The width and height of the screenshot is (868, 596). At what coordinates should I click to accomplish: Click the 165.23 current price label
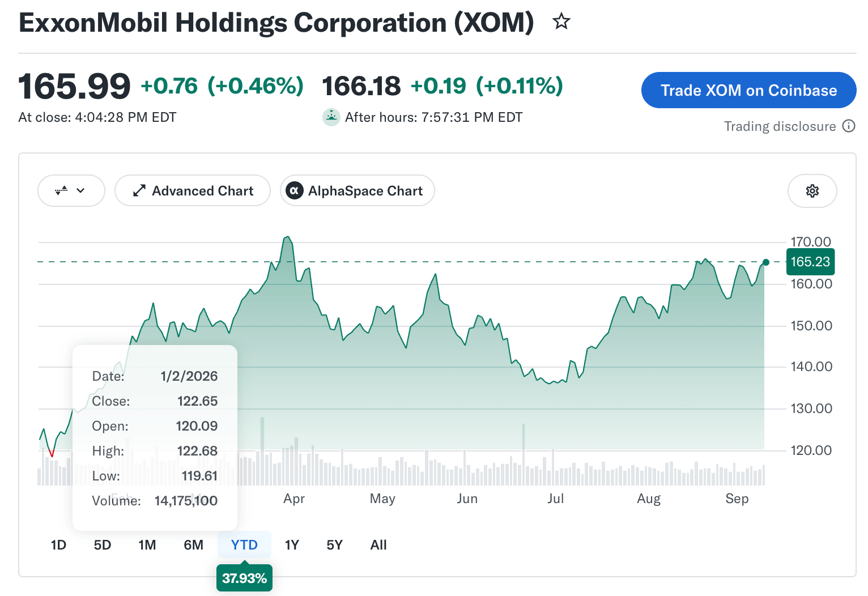click(810, 262)
